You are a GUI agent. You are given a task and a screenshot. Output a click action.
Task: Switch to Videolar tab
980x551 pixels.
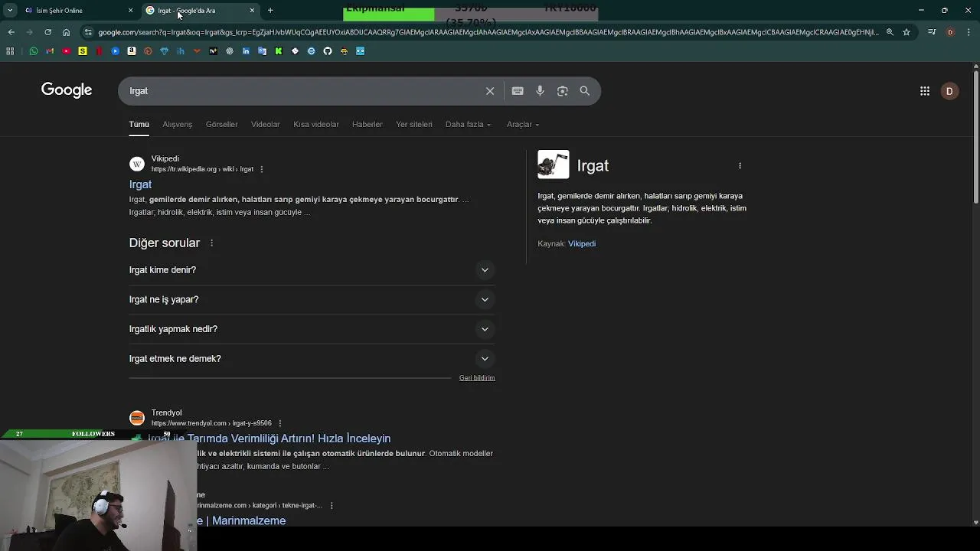265,124
